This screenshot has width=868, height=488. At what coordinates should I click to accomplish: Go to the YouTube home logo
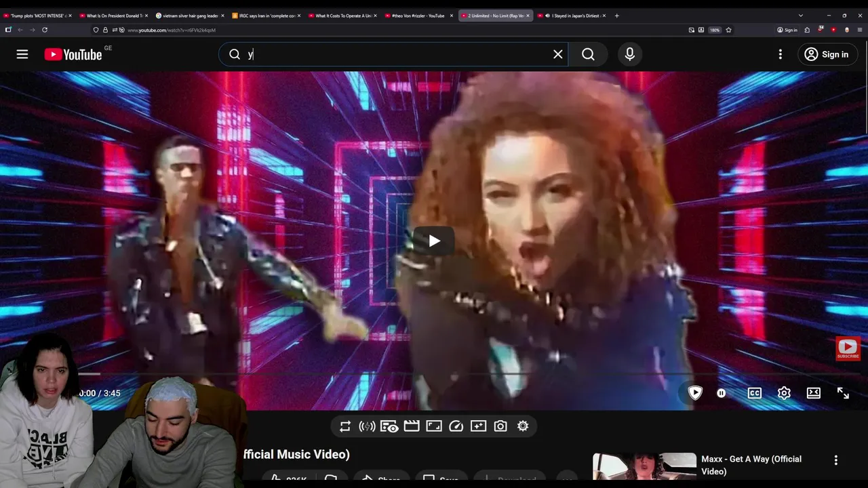(x=73, y=55)
